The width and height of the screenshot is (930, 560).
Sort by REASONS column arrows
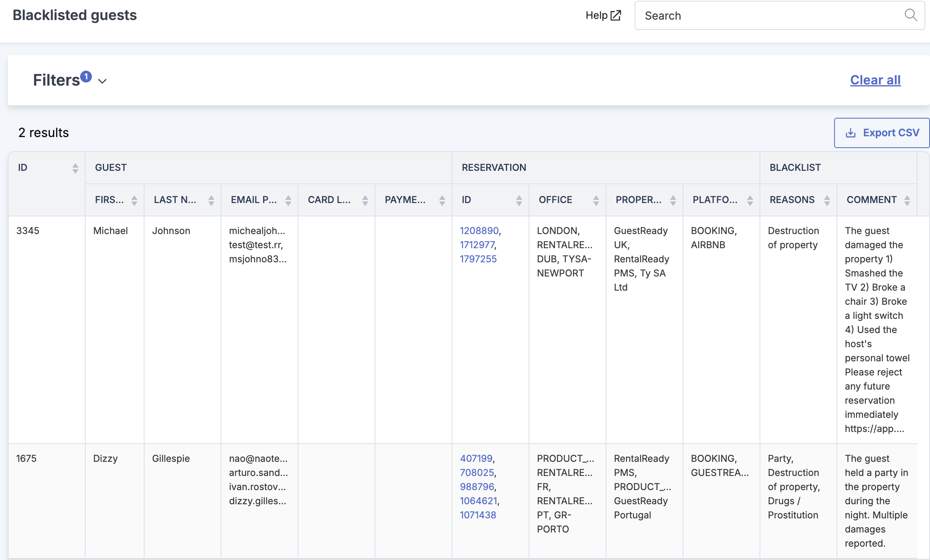[x=827, y=200]
